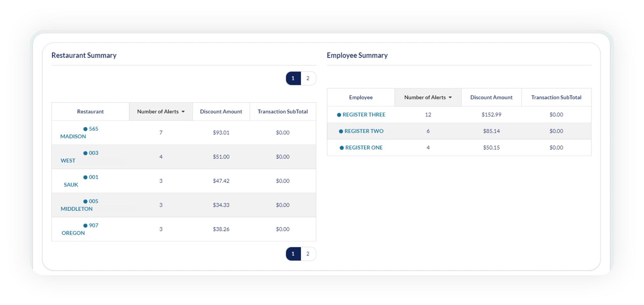Click the blue dot beside 003 WEST

(85, 153)
